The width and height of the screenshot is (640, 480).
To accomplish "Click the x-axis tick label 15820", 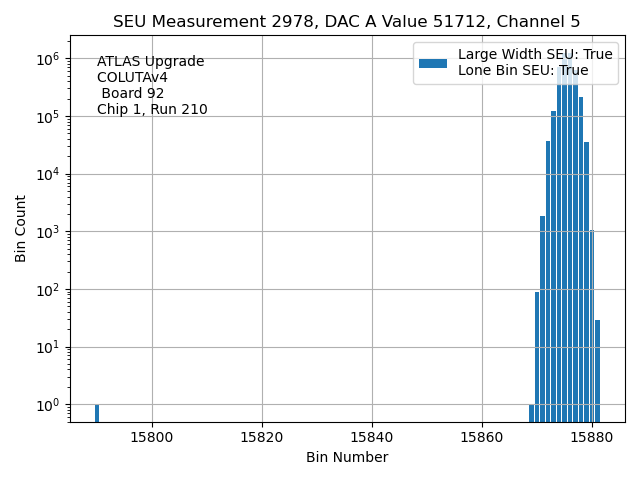I will click(x=262, y=437).
